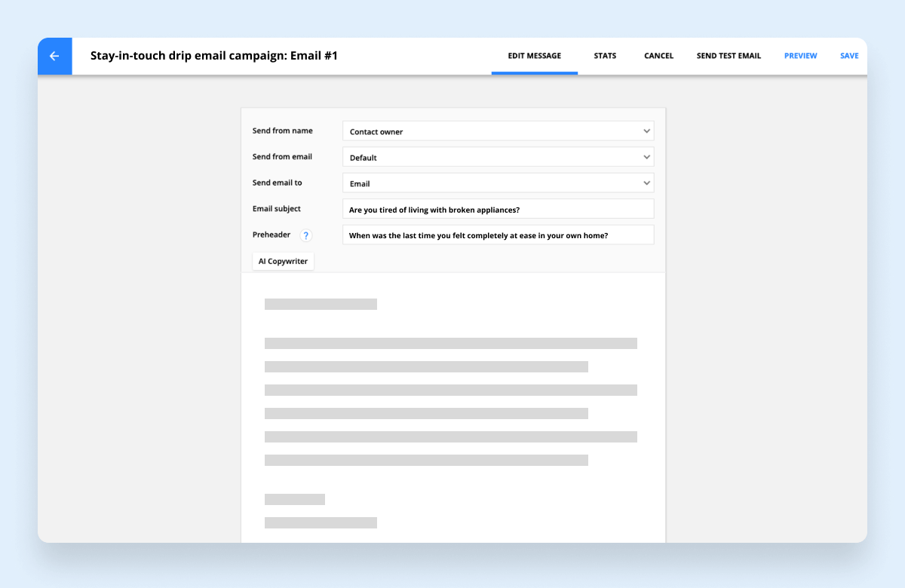Expand the Send from name dropdown
The image size is (905, 588).
(x=498, y=131)
